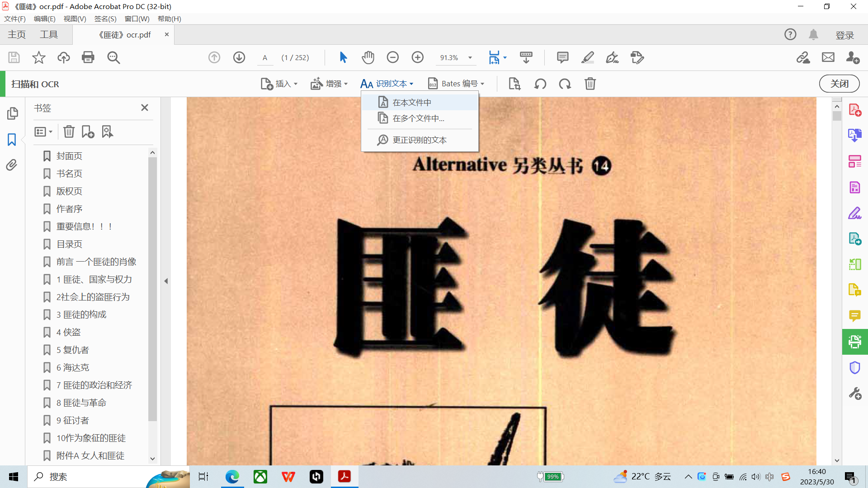This screenshot has width=868, height=488.
Task: Expand the zoom level 91.3% dropdown
Action: pos(470,57)
